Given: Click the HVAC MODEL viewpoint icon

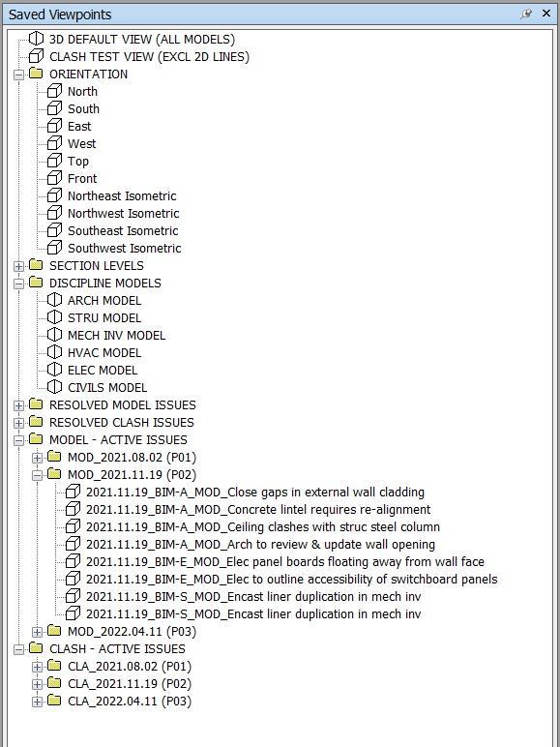Looking at the screenshot, I should pos(54,352).
